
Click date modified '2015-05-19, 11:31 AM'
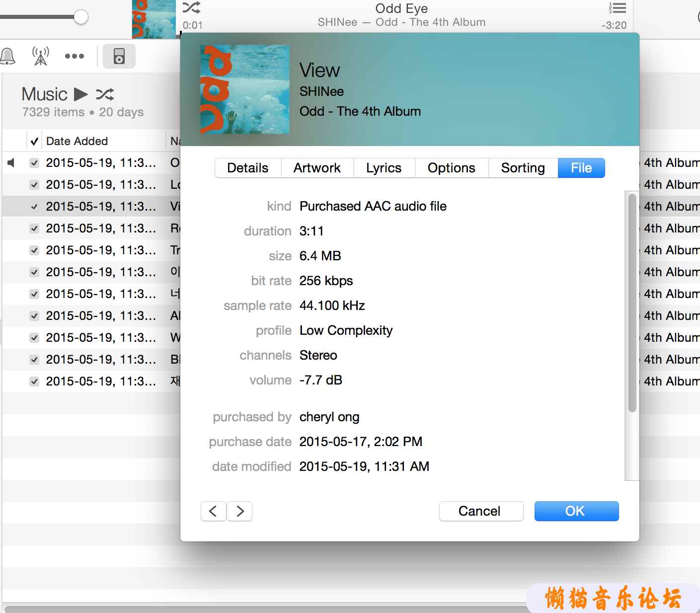click(x=364, y=466)
